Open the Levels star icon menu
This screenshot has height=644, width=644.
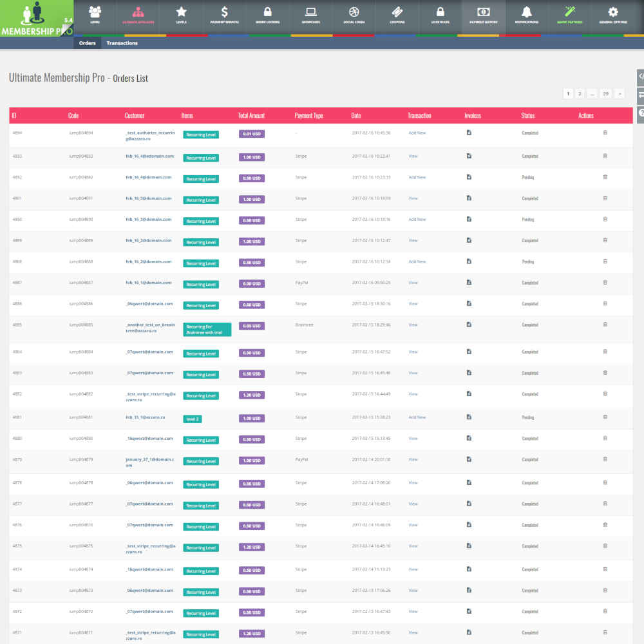182,15
